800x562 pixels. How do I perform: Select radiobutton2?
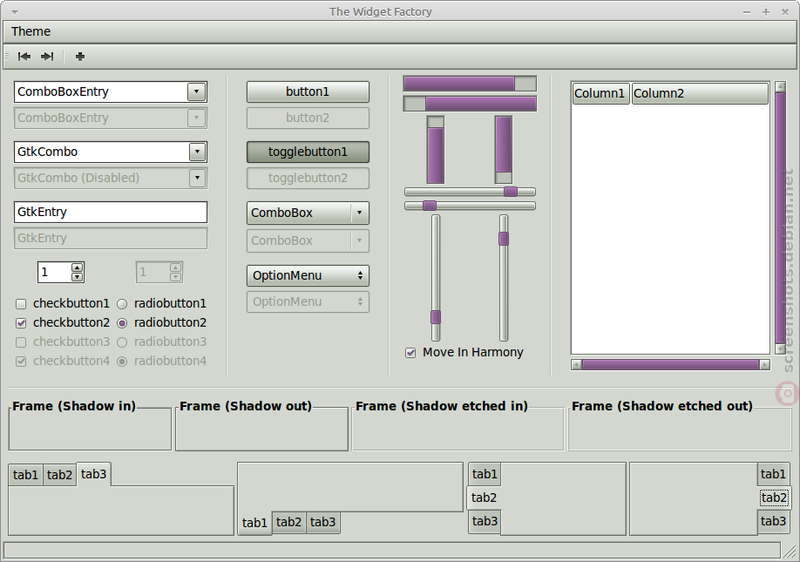pyautogui.click(x=122, y=323)
